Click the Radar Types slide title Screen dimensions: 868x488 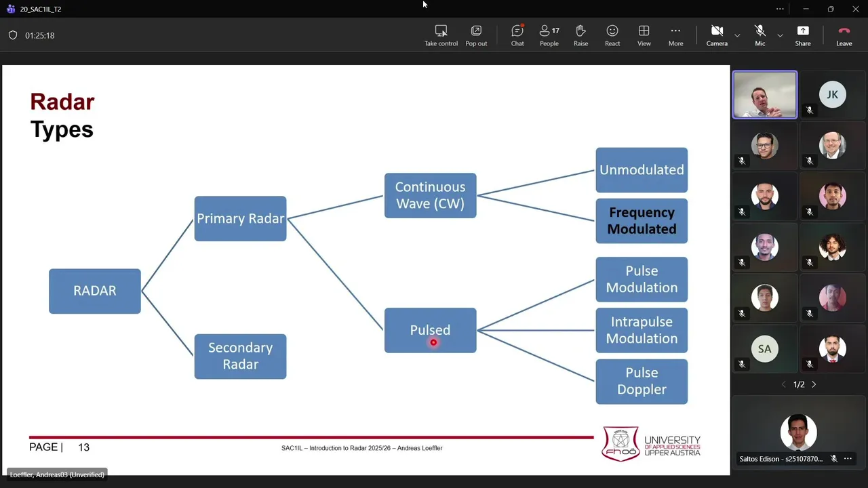tap(62, 115)
